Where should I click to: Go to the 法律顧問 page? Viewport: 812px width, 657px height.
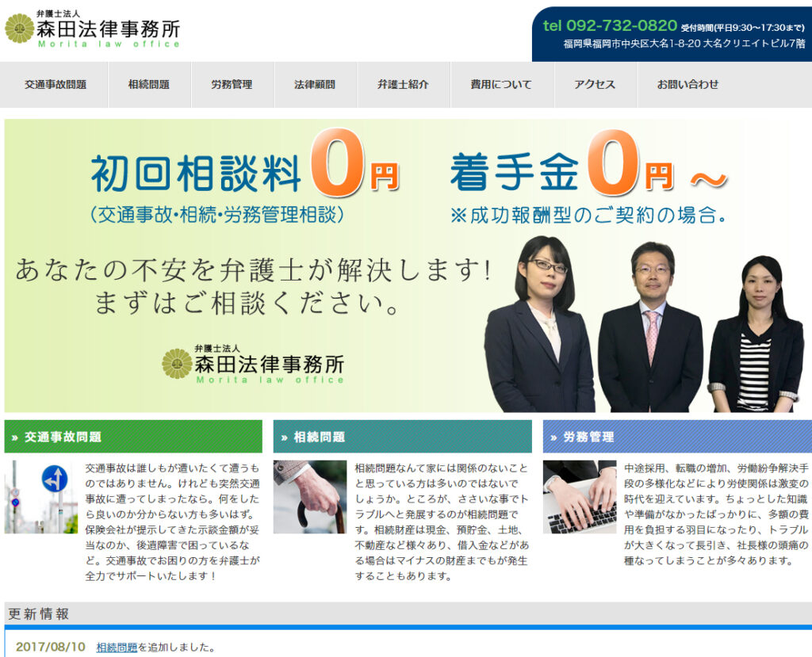click(x=314, y=85)
